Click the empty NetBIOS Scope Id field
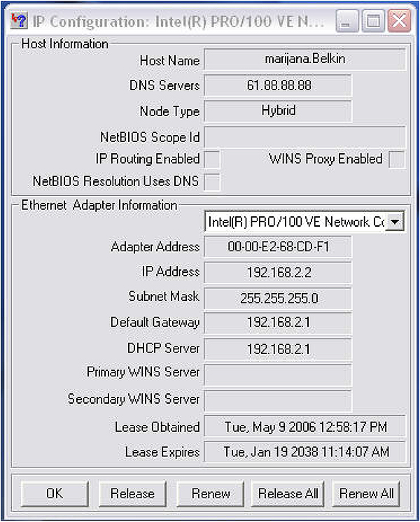 tap(304, 137)
